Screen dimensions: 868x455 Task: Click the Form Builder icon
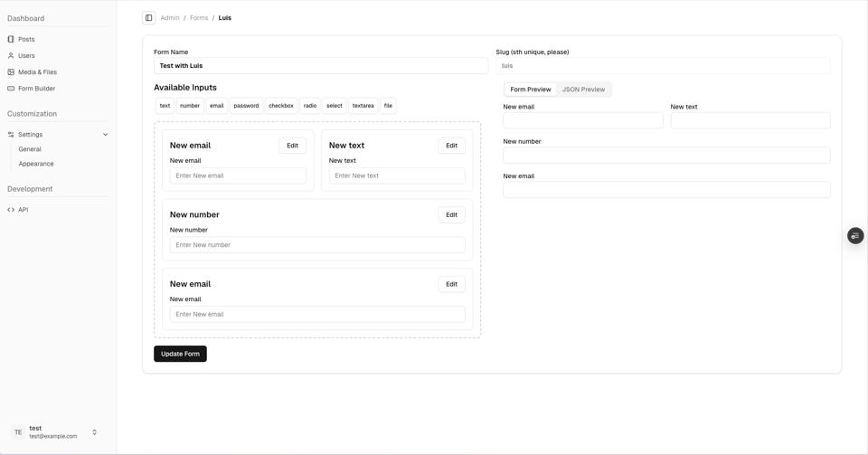click(x=11, y=89)
